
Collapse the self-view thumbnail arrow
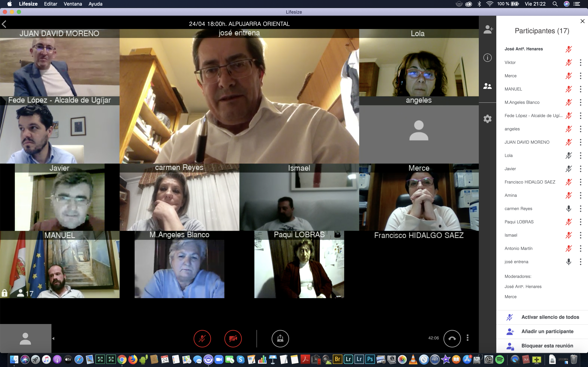click(x=53, y=338)
